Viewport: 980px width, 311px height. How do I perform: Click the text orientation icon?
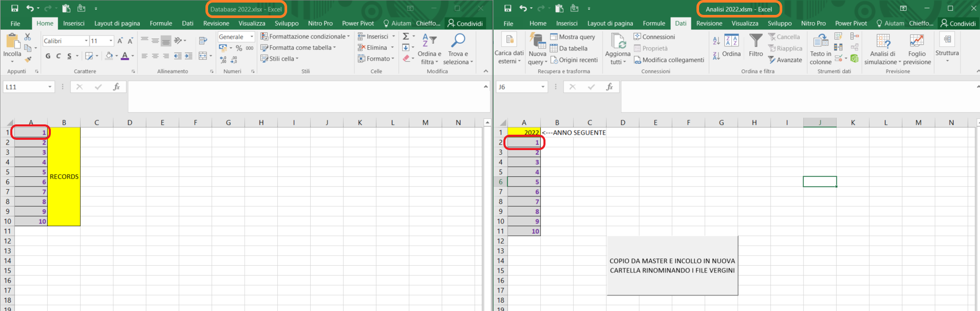[x=178, y=40]
